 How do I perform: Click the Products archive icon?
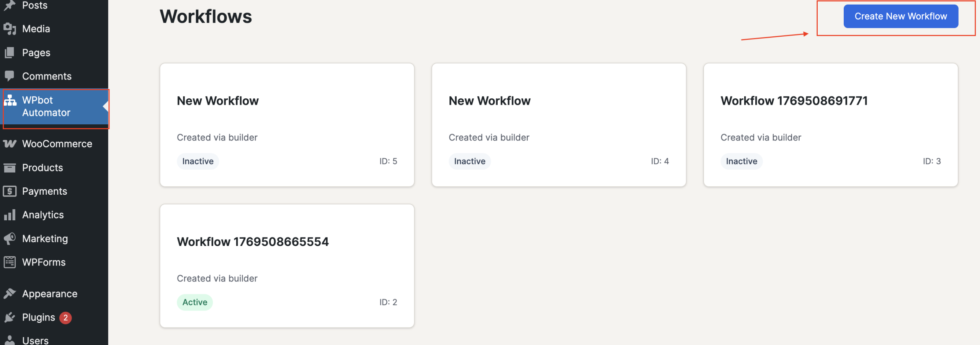[x=10, y=168]
